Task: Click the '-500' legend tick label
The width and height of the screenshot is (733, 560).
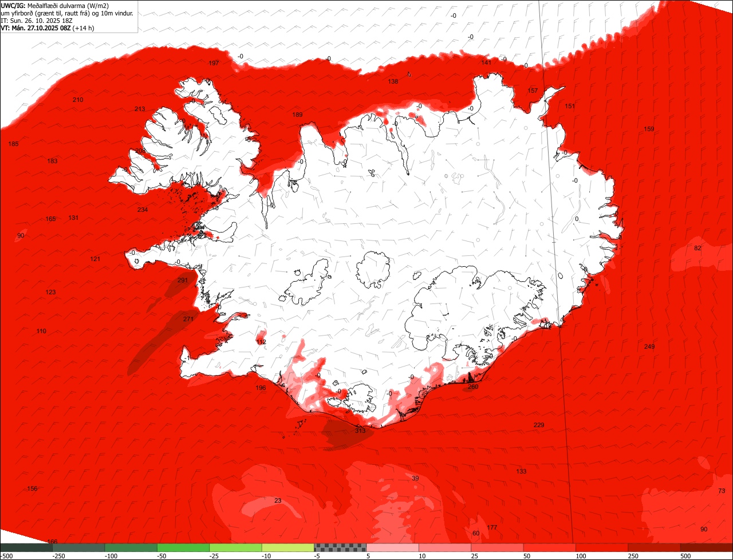Action: pos(6,556)
